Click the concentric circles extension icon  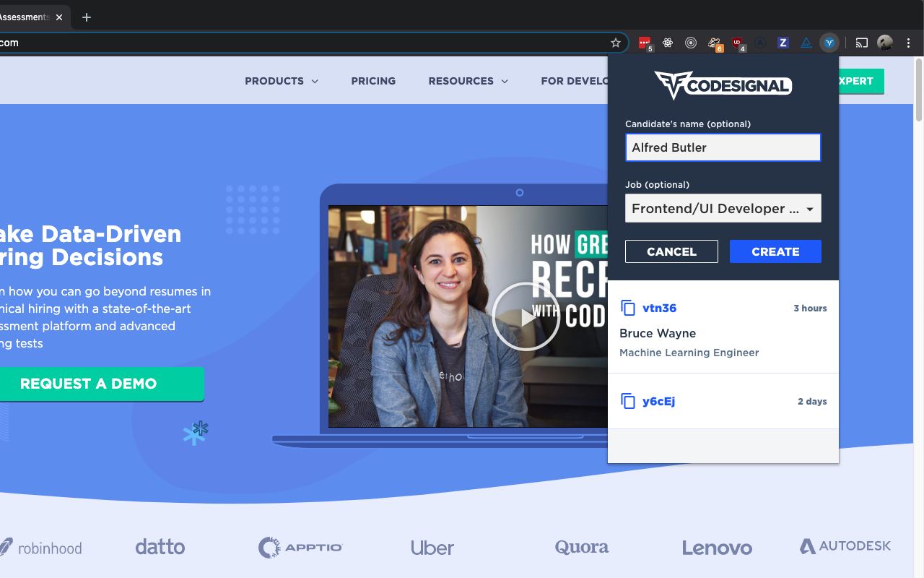click(691, 43)
